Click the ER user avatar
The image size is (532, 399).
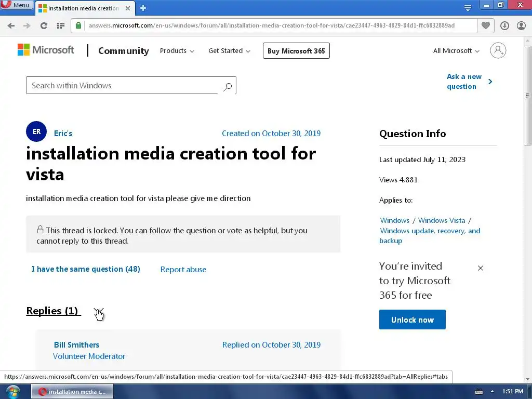pos(36,131)
